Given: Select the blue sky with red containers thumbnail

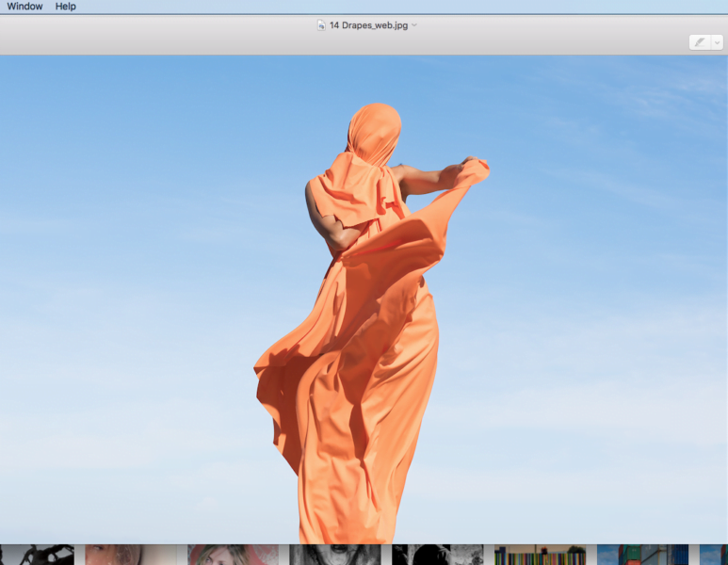Looking at the screenshot, I should pyautogui.click(x=642, y=555).
